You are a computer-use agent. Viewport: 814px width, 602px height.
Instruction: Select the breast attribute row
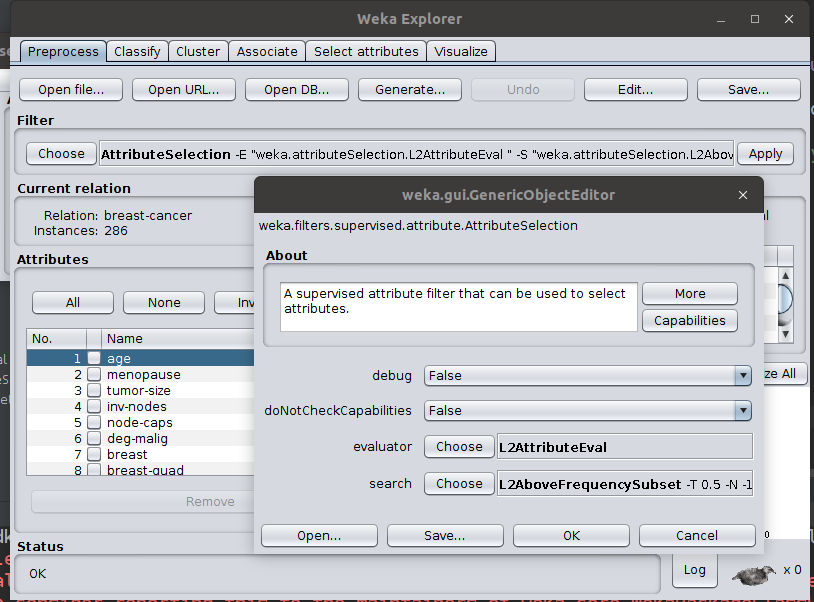click(x=140, y=455)
